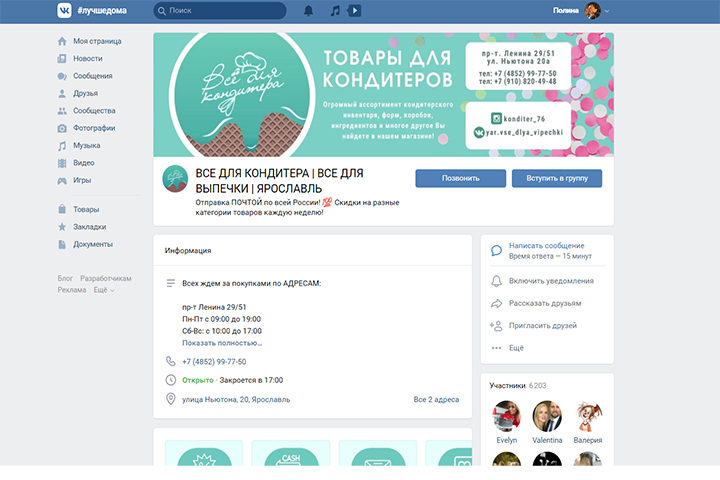Open Моя страница home icon
This screenshot has height=480, width=720.
click(62, 41)
